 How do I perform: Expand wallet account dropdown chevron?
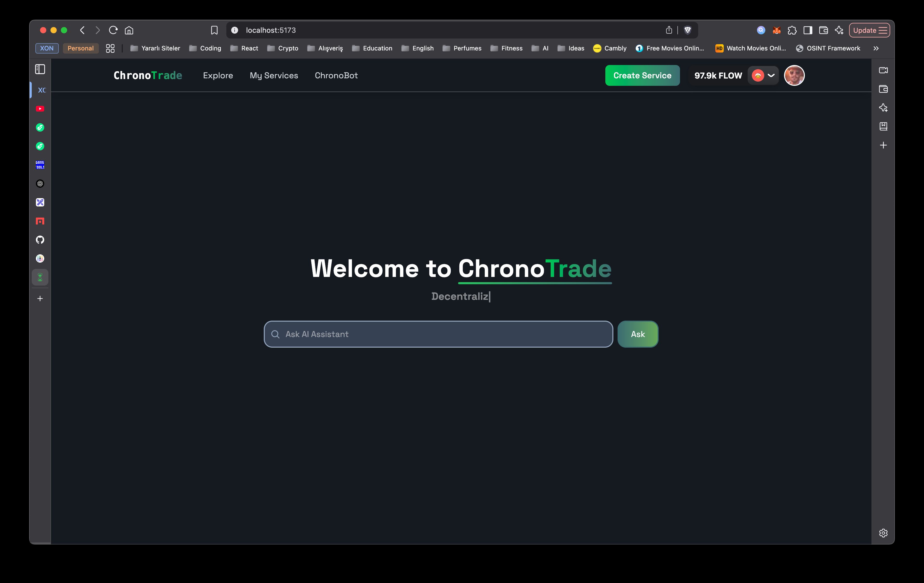771,75
